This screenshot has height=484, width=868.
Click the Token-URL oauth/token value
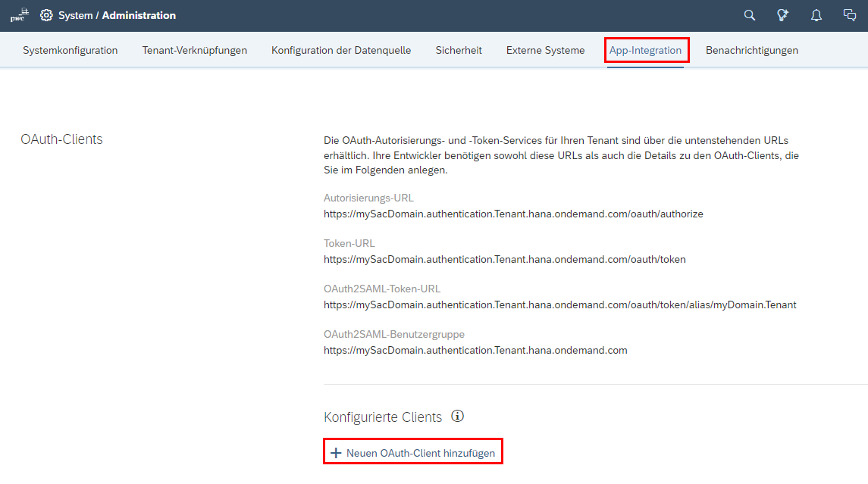point(505,260)
